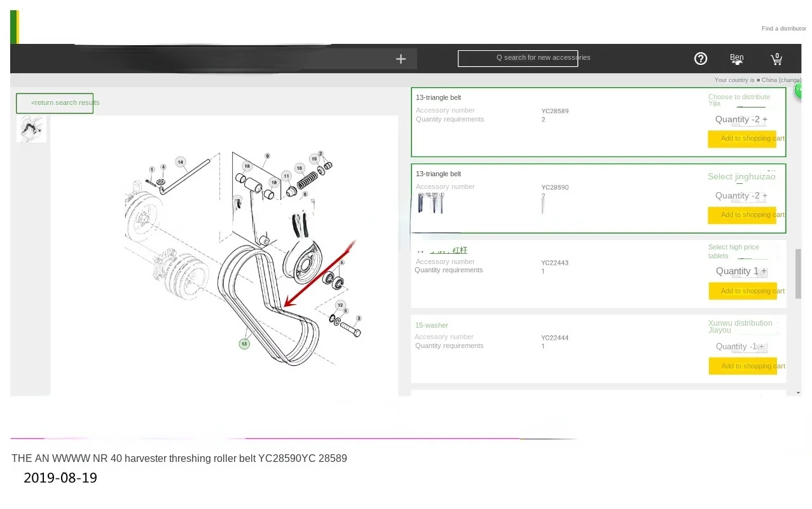Select callout 8 on the parts diagram
Image resolution: width=812 pixels, height=509 pixels.
tap(342, 262)
